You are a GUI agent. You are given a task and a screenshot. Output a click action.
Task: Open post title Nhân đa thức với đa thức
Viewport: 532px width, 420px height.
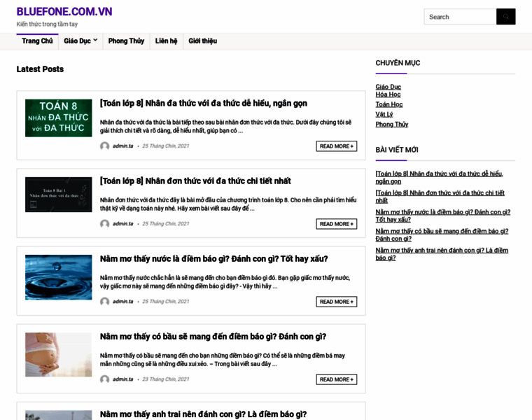[x=204, y=103]
